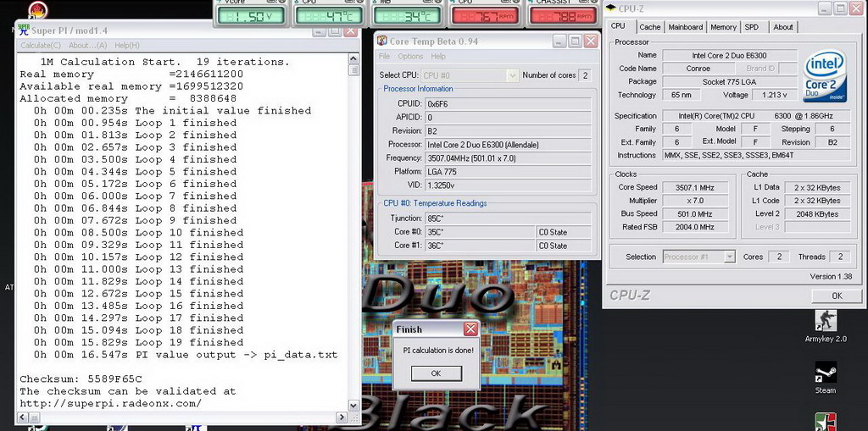Click the Super PI horizontal scroll left arrow
The width and height of the screenshot is (868, 431).
pyautogui.click(x=20, y=417)
